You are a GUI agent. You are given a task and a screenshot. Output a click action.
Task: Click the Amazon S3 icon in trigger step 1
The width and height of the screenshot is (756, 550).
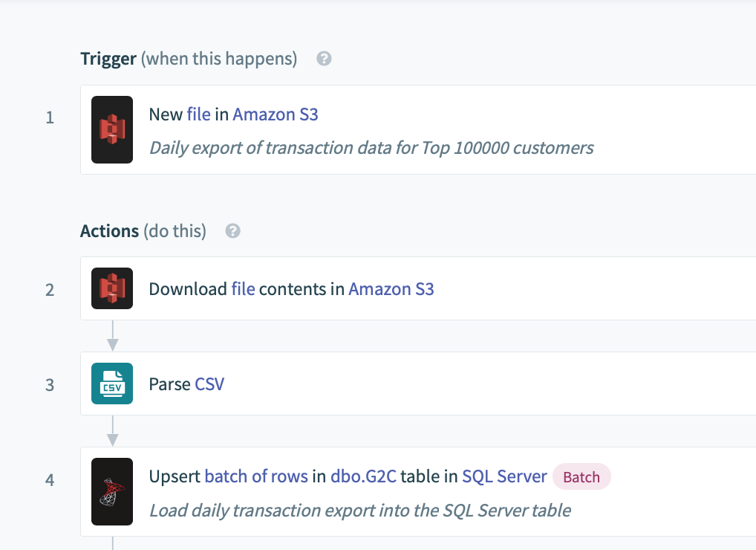click(x=112, y=129)
